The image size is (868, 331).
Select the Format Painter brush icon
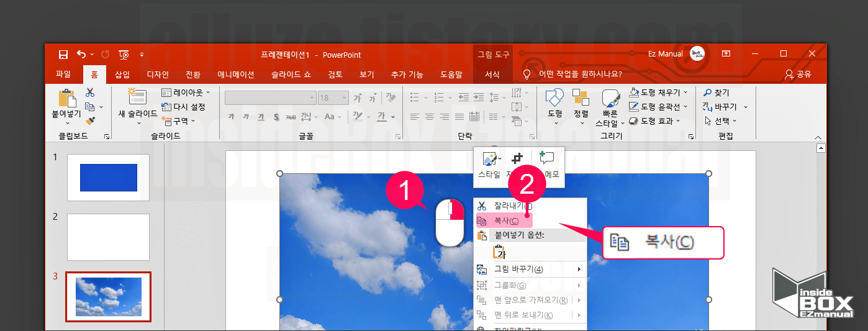(90, 120)
